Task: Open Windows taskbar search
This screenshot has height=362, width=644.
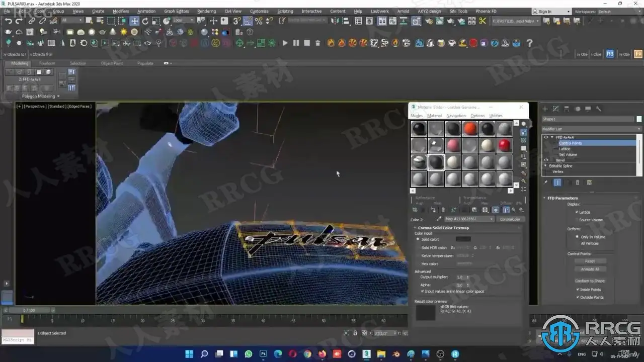Action: point(204,354)
